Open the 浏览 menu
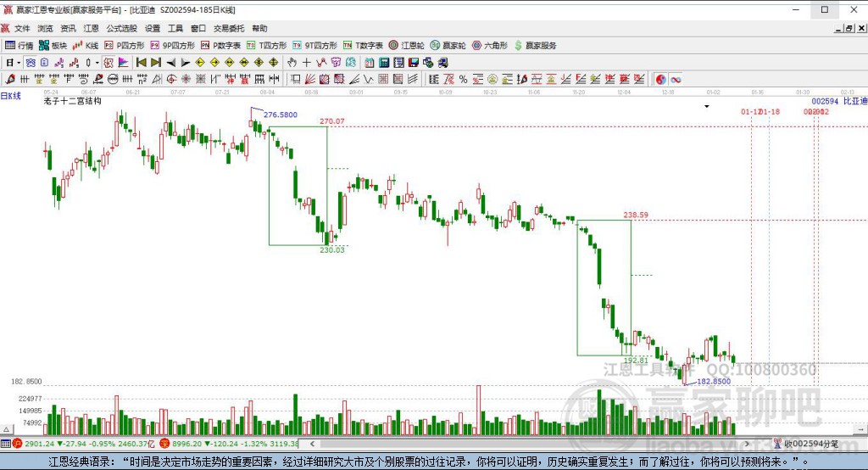This screenshot has width=868, height=470. 46,28
